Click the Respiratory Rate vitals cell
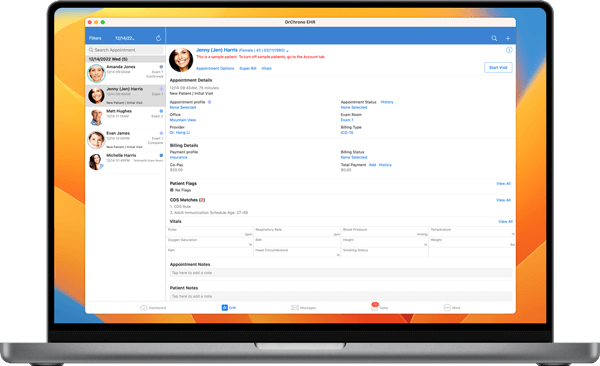 [297, 232]
